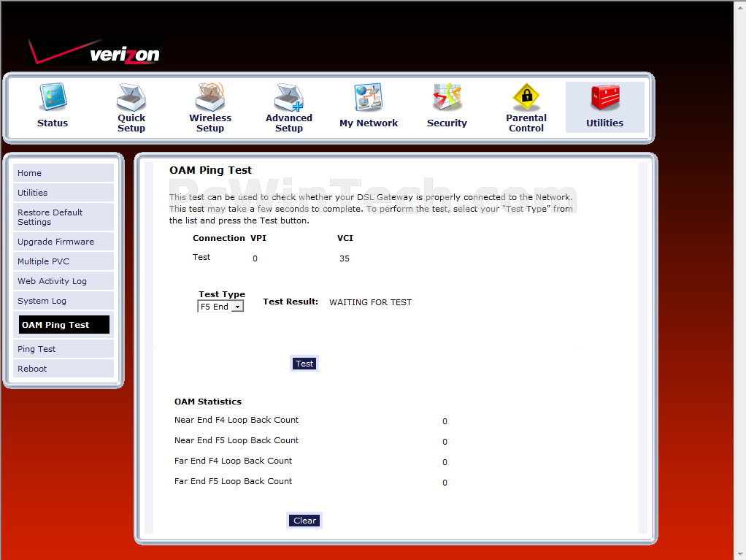
Task: Click the Near End F5 Loop Back Count label
Action: point(237,440)
